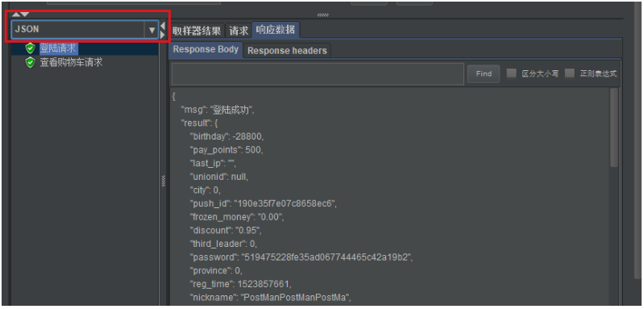Click the "city": 0 line
The image size is (644, 309).
click(x=205, y=190)
